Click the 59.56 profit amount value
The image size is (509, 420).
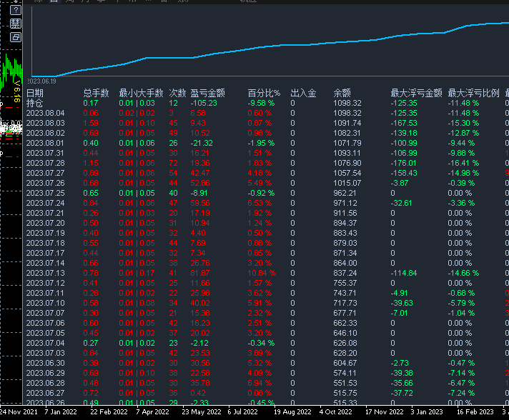point(200,204)
